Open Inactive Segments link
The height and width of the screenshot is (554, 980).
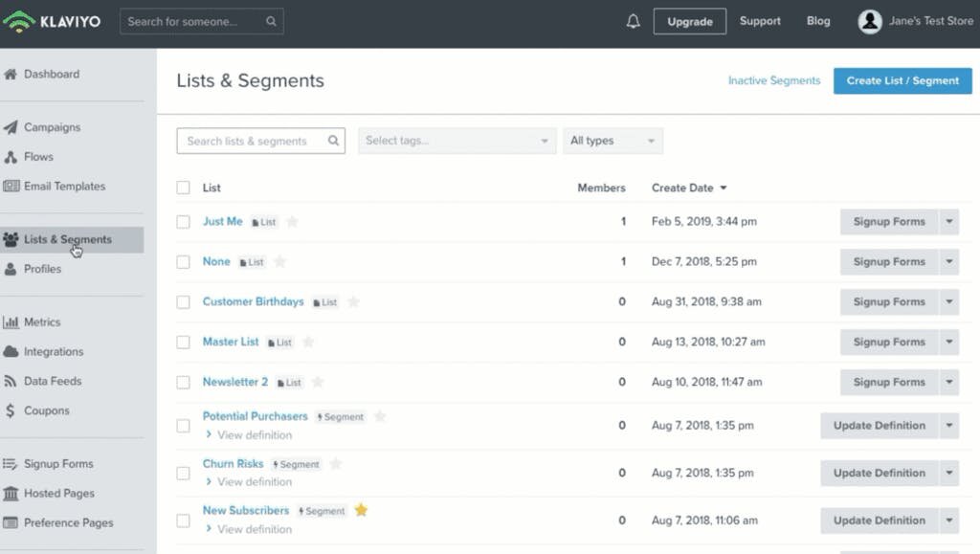(773, 80)
